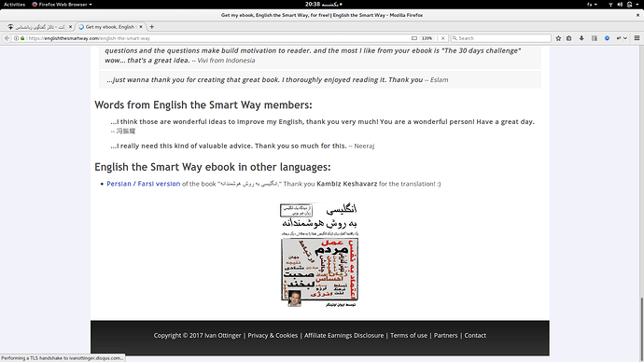Show the green padlock connection details
This screenshot has height=362, width=644.
tap(22, 38)
